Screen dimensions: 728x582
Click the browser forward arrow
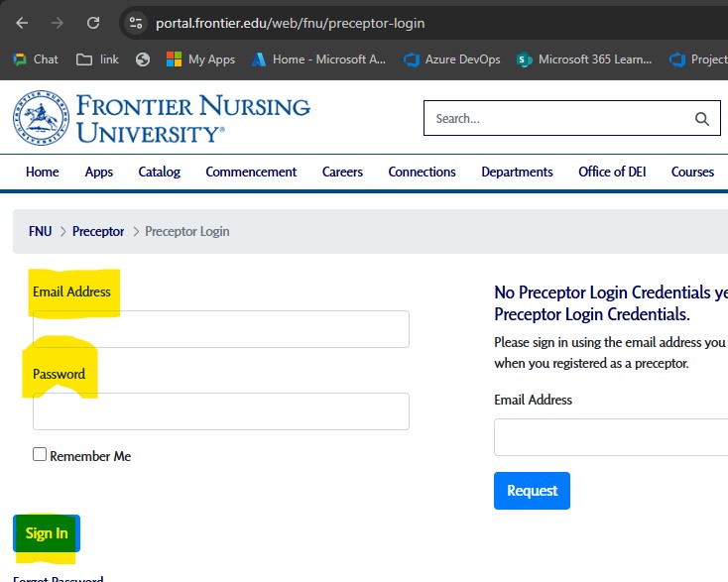coord(58,23)
